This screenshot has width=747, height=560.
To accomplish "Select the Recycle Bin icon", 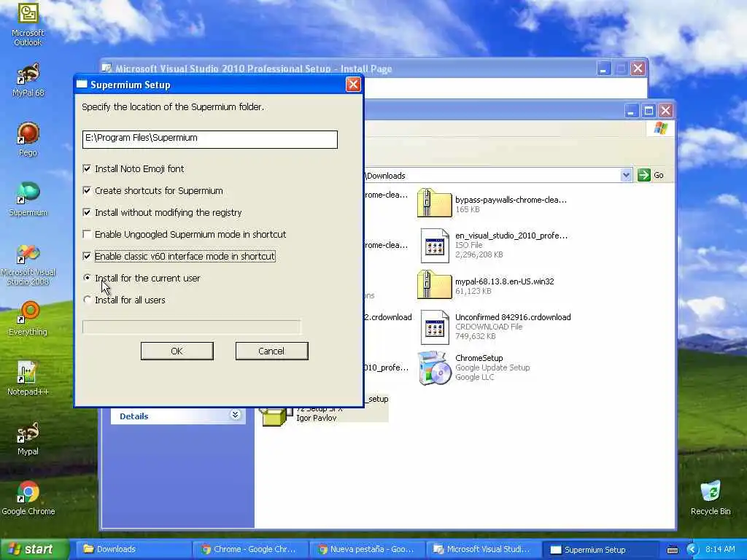I will coord(711,498).
